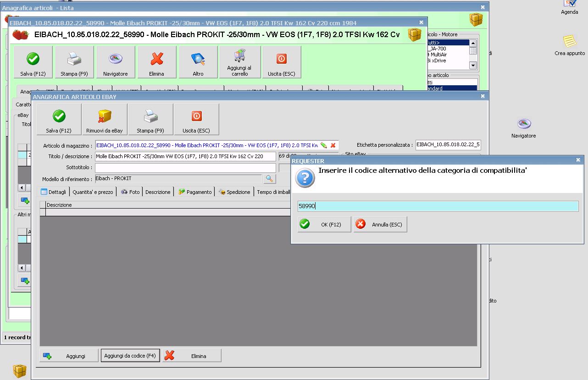
Task: Close the REQUESTER dialog
Action: pos(578,160)
